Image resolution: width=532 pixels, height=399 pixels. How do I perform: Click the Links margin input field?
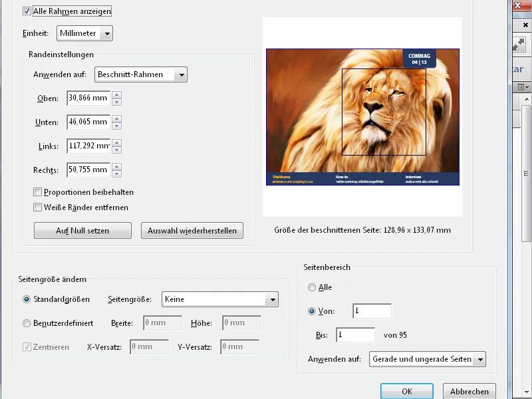[88, 146]
